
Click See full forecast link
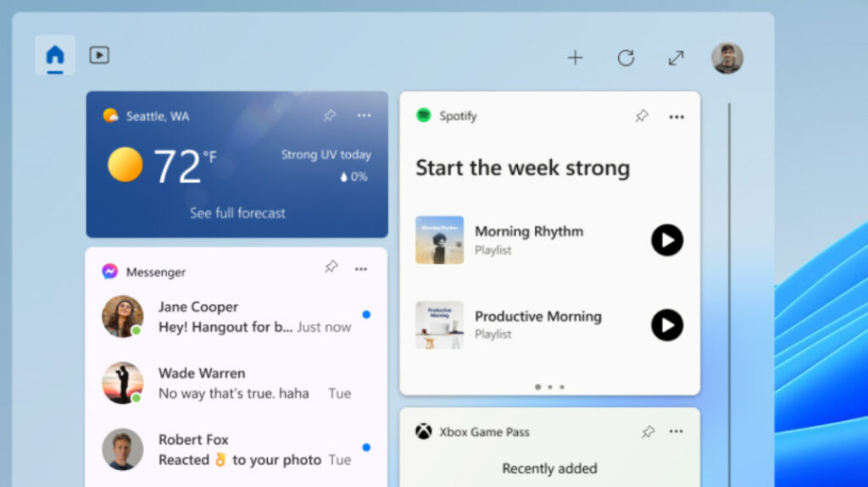[x=237, y=213]
